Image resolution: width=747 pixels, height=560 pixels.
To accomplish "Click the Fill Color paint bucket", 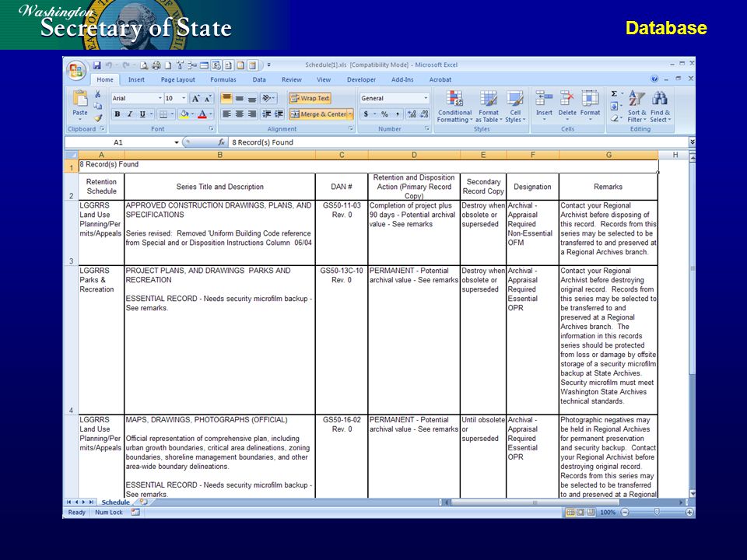I will click(184, 114).
